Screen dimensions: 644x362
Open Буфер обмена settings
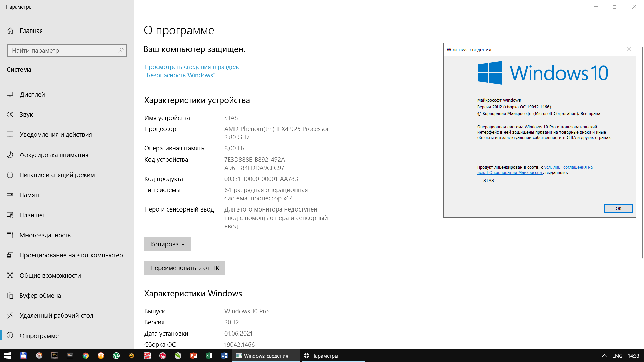[40, 295]
